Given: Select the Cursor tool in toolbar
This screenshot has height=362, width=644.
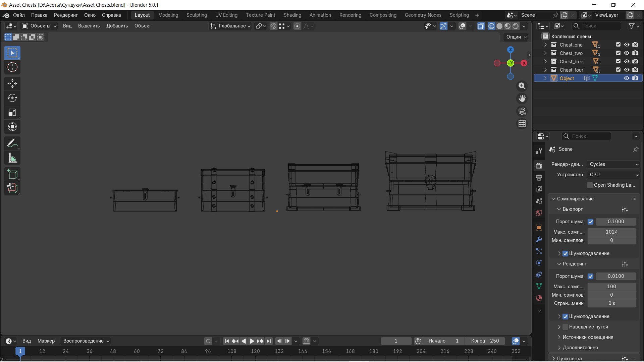Looking at the screenshot, I should pyautogui.click(x=12, y=67).
